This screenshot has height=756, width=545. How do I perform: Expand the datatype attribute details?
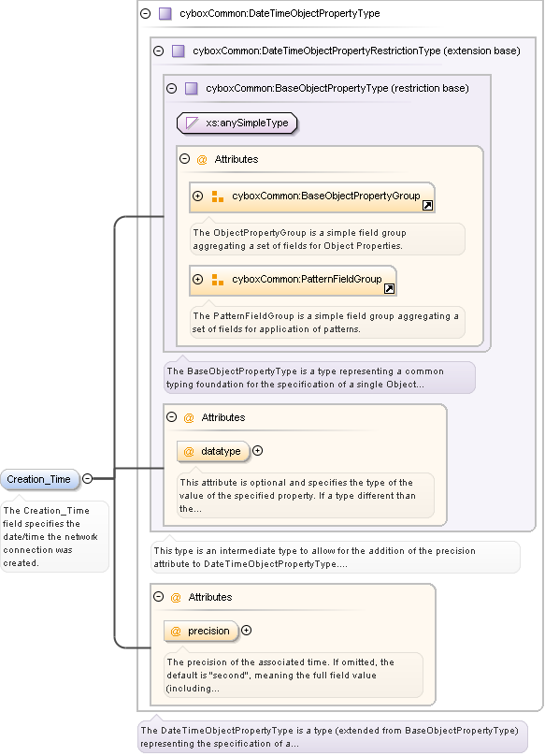pyautogui.click(x=258, y=451)
